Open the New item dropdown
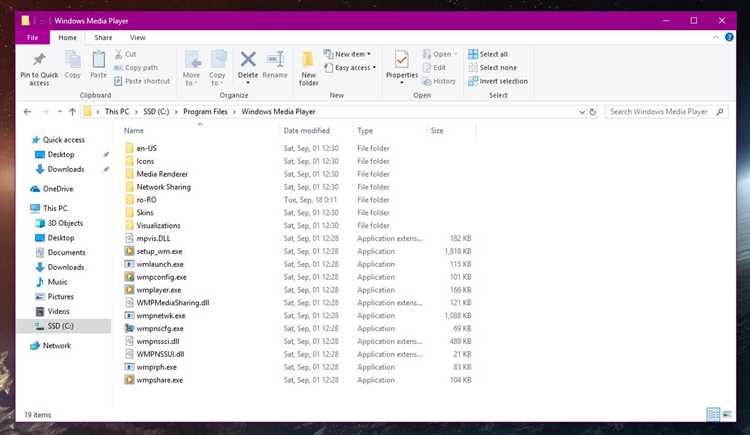Viewport: 750px width, 435px height. (348, 54)
